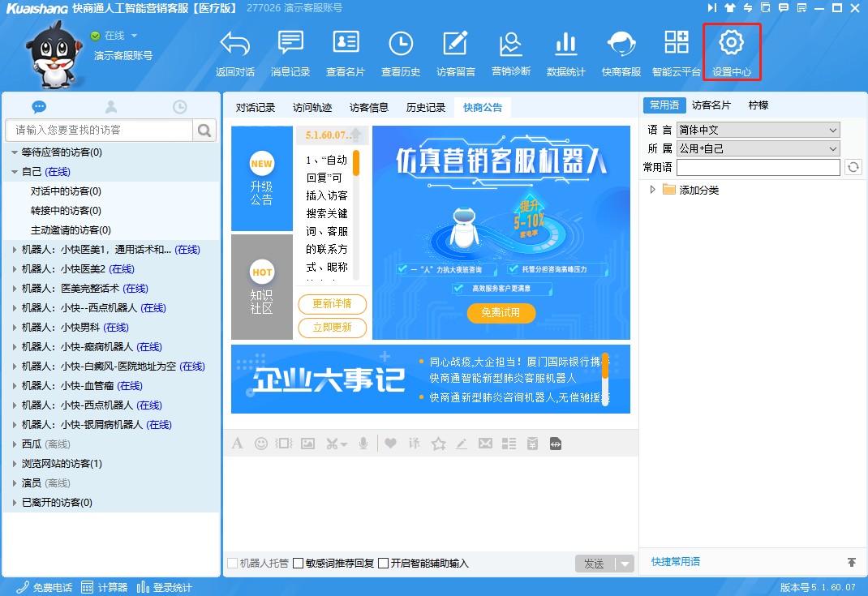Image resolution: width=868 pixels, height=596 pixels.
Task: Check 访客留言 visitor messages
Action: click(454, 50)
